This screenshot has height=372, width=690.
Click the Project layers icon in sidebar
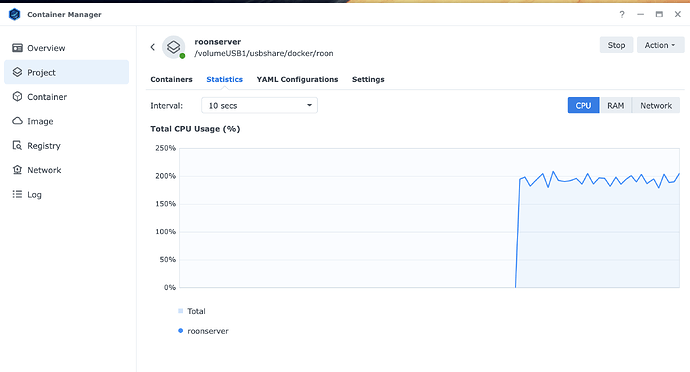point(17,72)
